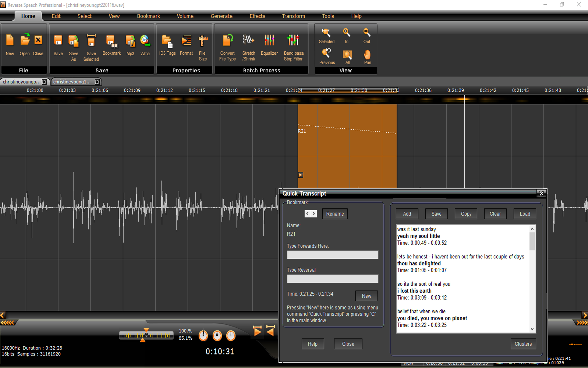
Task: Click the Type Forwards Here field
Action: click(x=333, y=255)
